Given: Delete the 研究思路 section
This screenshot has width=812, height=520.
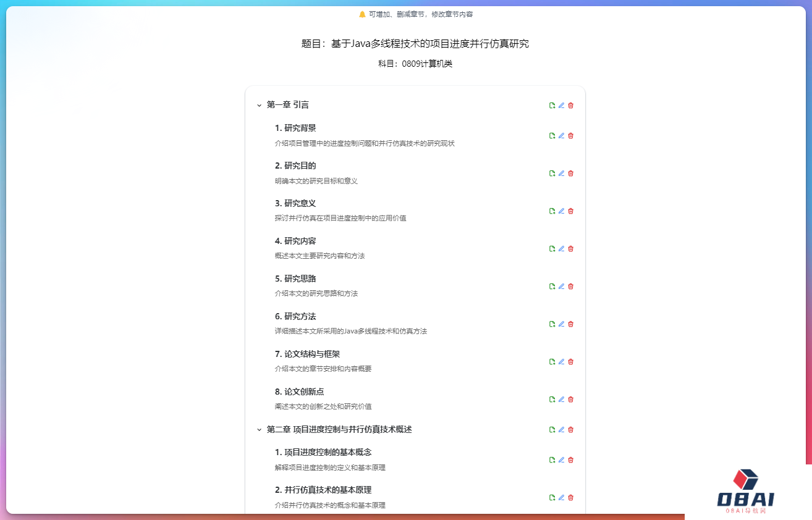Looking at the screenshot, I should [571, 287].
